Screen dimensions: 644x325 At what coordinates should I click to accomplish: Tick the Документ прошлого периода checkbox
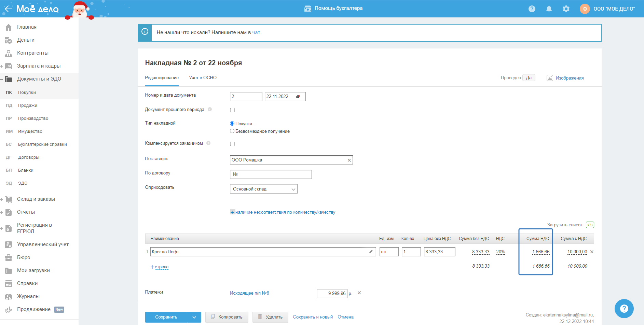(x=232, y=110)
